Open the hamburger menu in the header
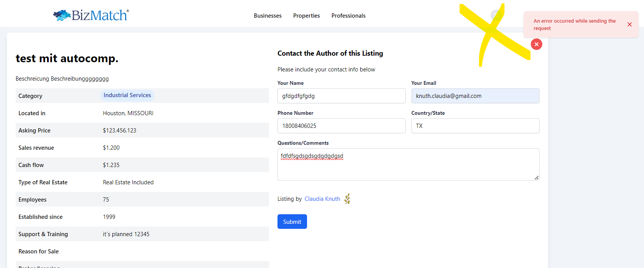 click(x=496, y=15)
